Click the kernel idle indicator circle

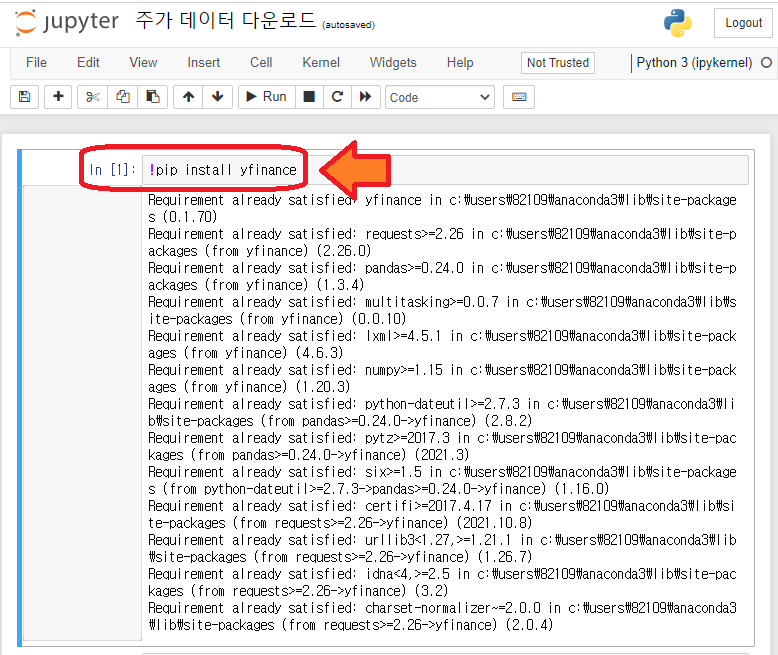point(767,63)
